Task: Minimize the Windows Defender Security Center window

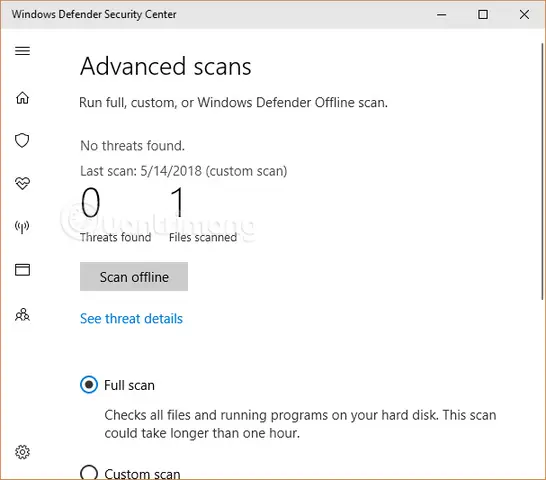Action: 442,15
